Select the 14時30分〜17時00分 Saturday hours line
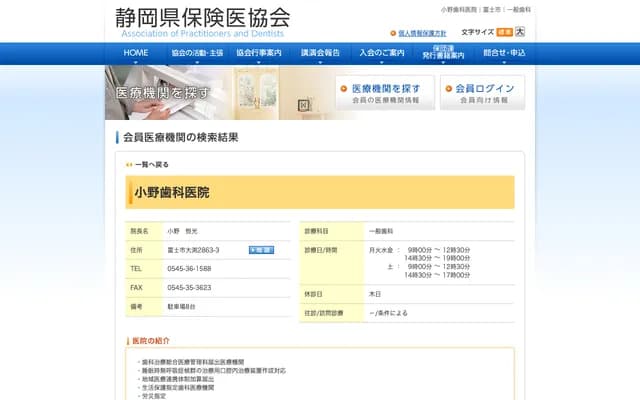The image size is (640, 400). [437, 275]
